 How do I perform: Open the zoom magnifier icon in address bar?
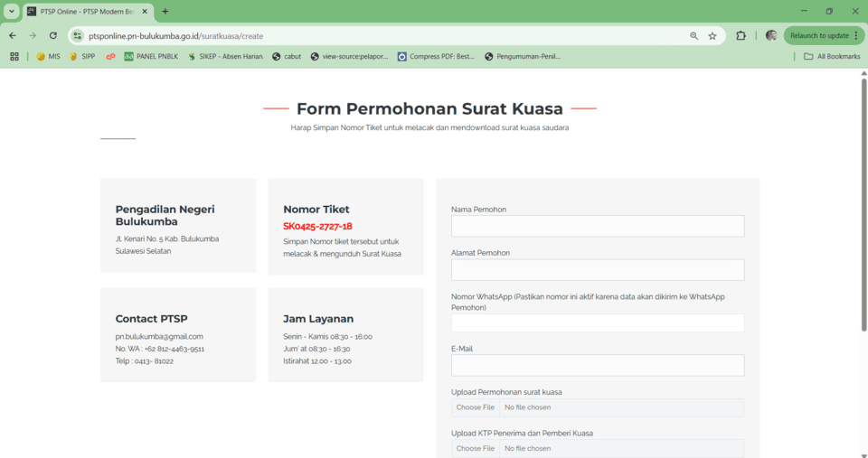pos(693,36)
